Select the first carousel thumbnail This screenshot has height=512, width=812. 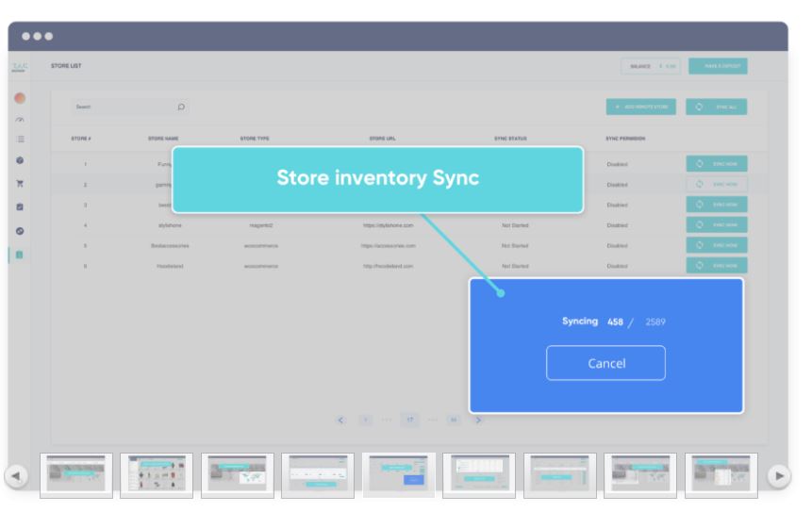pos(76,475)
